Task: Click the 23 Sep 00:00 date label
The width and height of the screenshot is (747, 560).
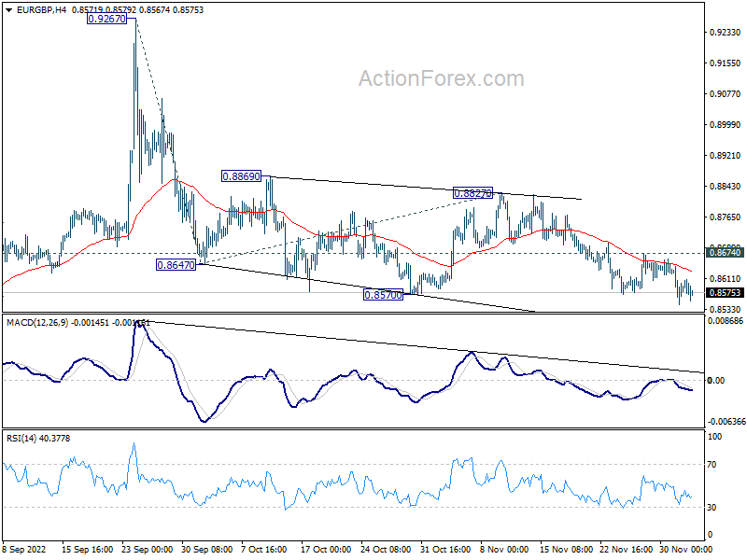Action: tap(148, 550)
